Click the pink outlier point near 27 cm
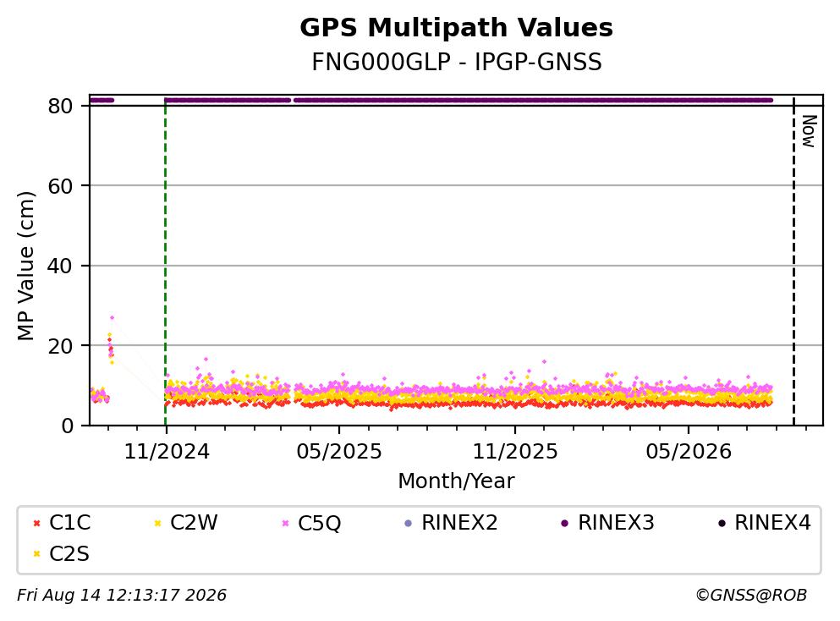840x621 pixels. pyautogui.click(x=112, y=318)
